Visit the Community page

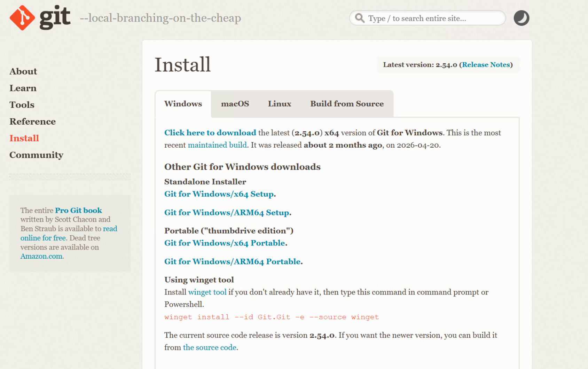pos(36,155)
